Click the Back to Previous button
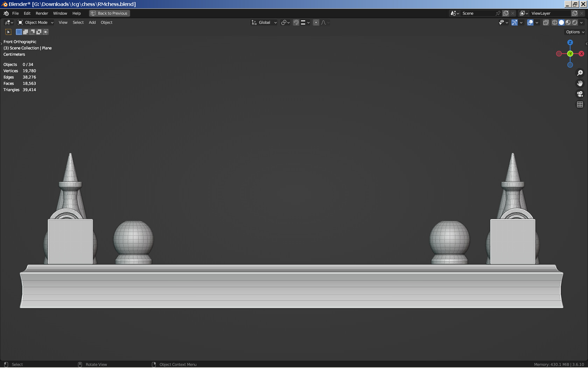The image size is (588, 368). 109,13
